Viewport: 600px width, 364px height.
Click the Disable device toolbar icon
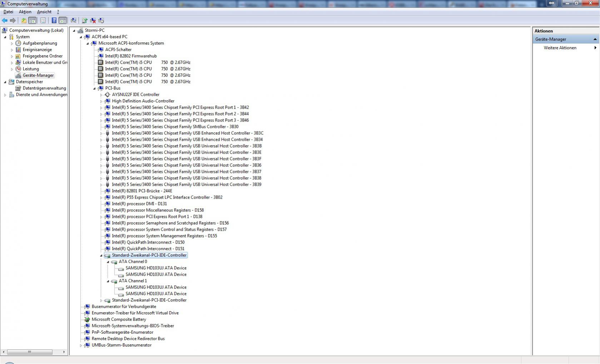point(101,21)
